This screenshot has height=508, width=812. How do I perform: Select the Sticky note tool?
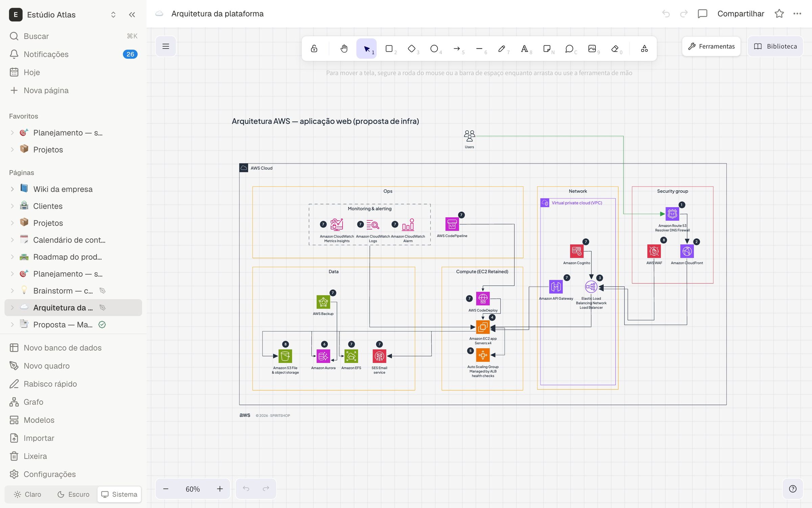(547, 48)
